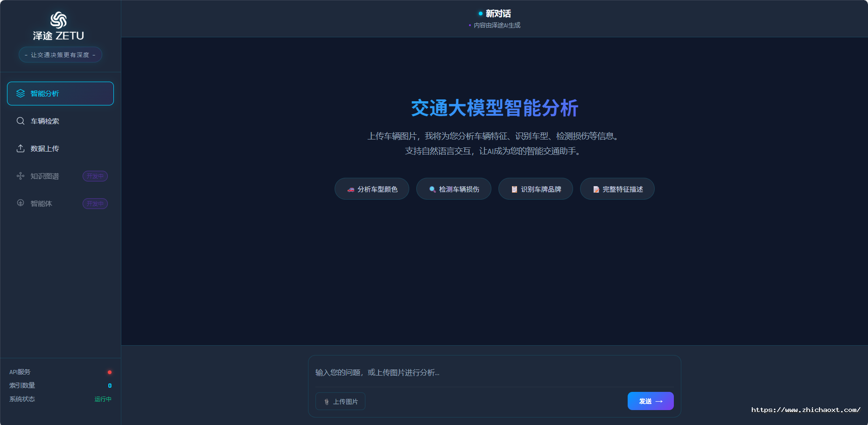Click the car icon on 分析车型颜色 chip
The image size is (868, 425).
pyautogui.click(x=351, y=189)
